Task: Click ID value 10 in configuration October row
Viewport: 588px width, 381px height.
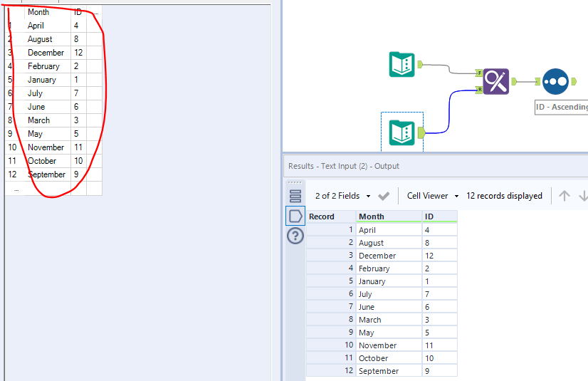Action: pyautogui.click(x=78, y=160)
